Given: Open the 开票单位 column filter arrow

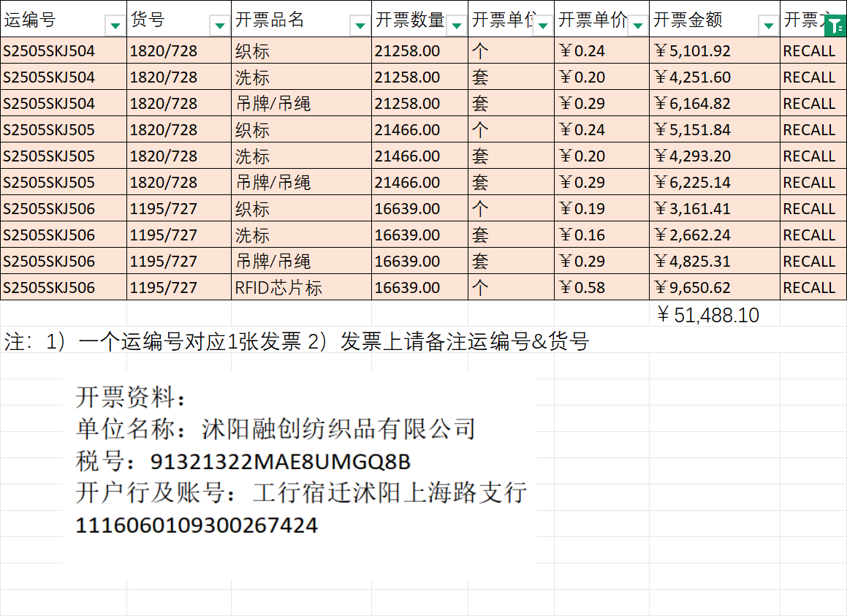Looking at the screenshot, I should 542,26.
